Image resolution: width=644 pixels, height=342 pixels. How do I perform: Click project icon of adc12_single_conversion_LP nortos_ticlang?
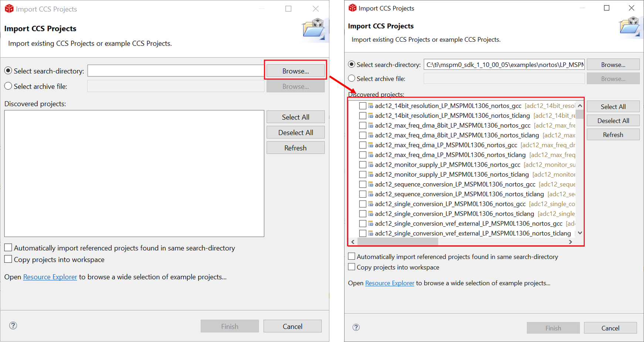tap(370, 213)
